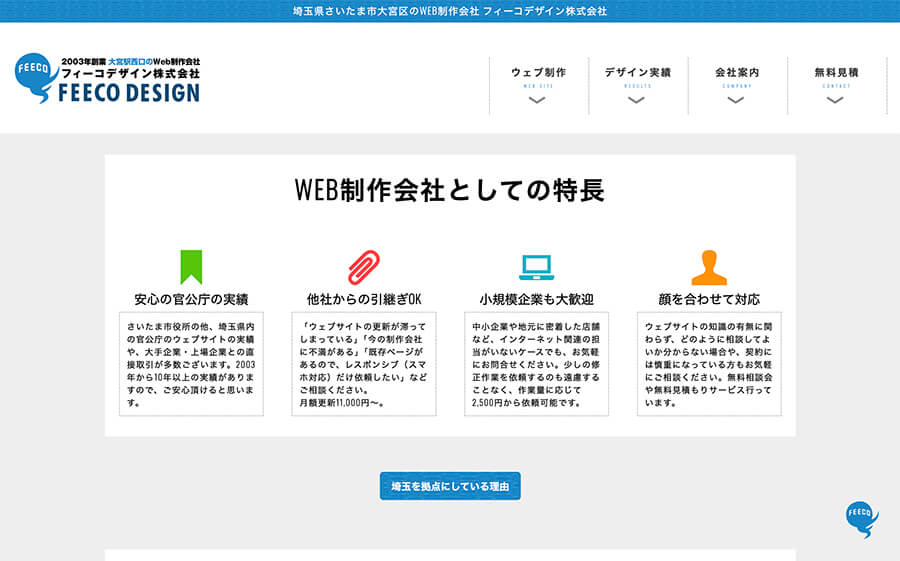Viewport: 900px width, 561px height.
Task: Expand chevron under ウェブ制作
Action: tap(538, 100)
